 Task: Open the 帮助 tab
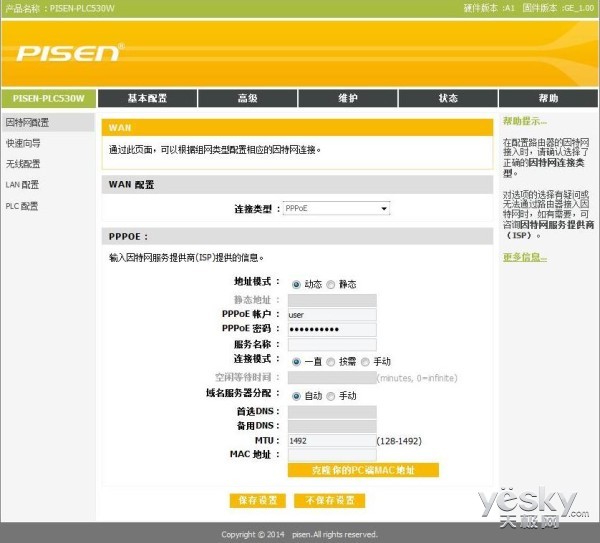[548, 98]
